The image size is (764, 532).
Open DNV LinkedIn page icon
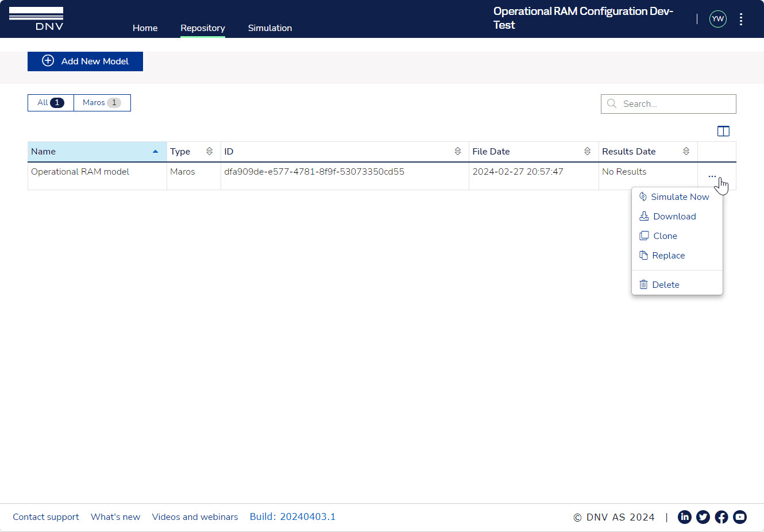point(685,517)
